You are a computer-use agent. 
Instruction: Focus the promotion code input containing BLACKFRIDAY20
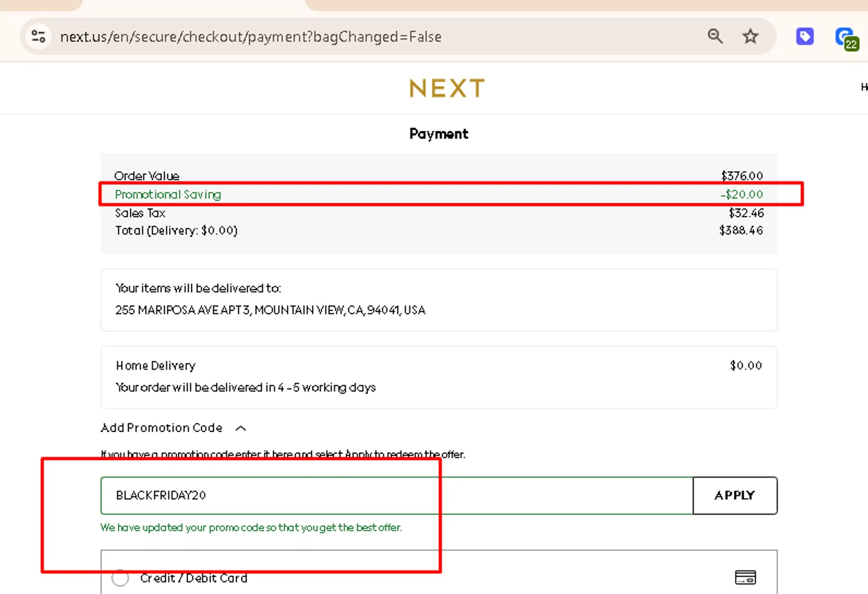click(x=397, y=496)
